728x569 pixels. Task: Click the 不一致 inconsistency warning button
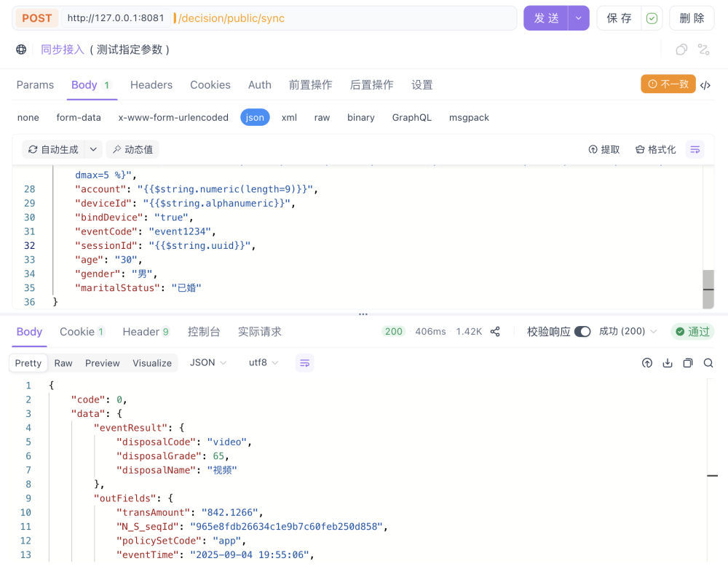668,84
